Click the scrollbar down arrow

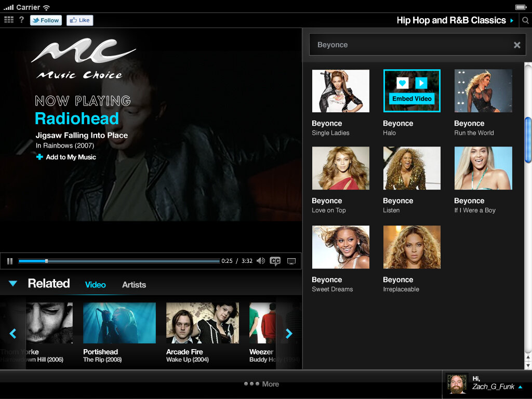pos(528,366)
